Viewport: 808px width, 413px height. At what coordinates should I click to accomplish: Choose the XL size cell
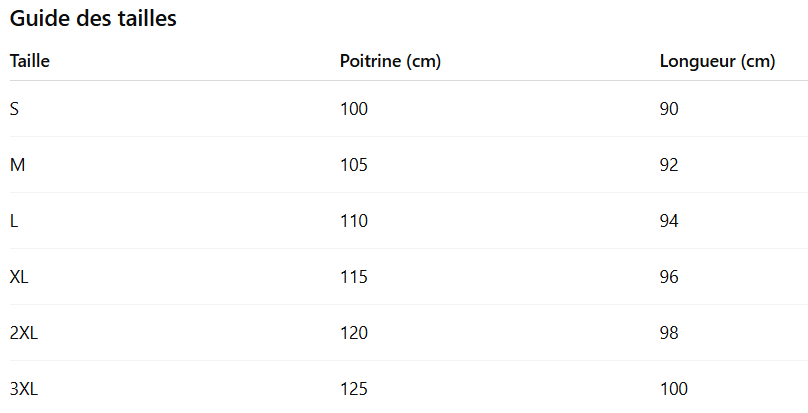pos(19,276)
